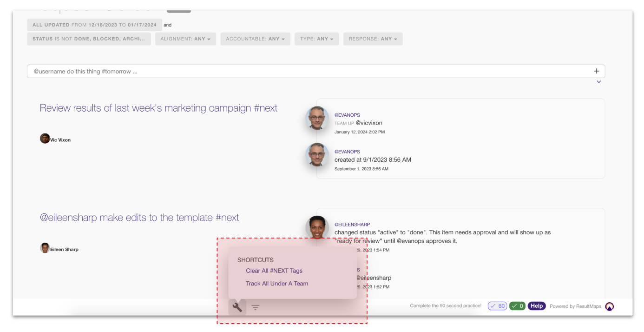Expand the Type: Any filter dropdown
Screen dimensions: 644x332
tap(317, 39)
